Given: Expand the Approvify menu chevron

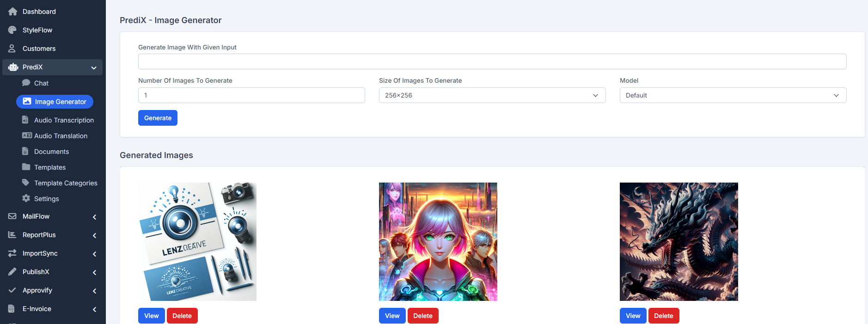Looking at the screenshot, I should [x=94, y=291].
